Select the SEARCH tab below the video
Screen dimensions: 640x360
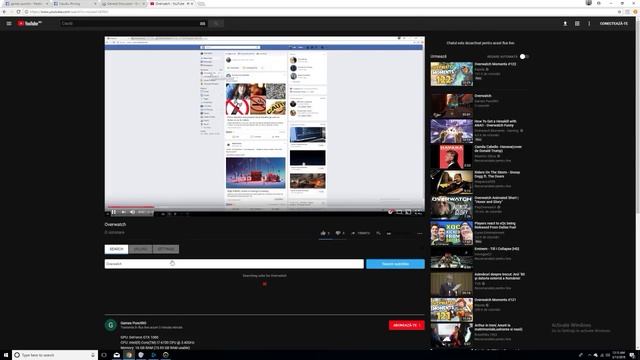116,249
